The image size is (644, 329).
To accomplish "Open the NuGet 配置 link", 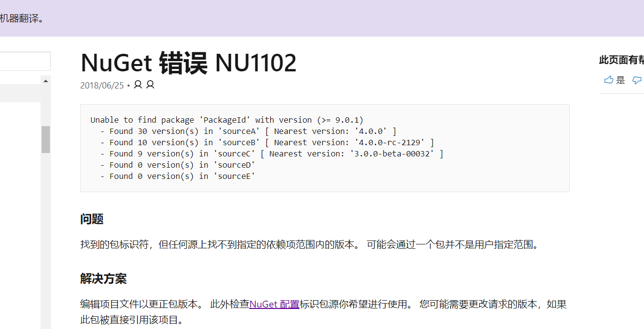I will click(274, 304).
